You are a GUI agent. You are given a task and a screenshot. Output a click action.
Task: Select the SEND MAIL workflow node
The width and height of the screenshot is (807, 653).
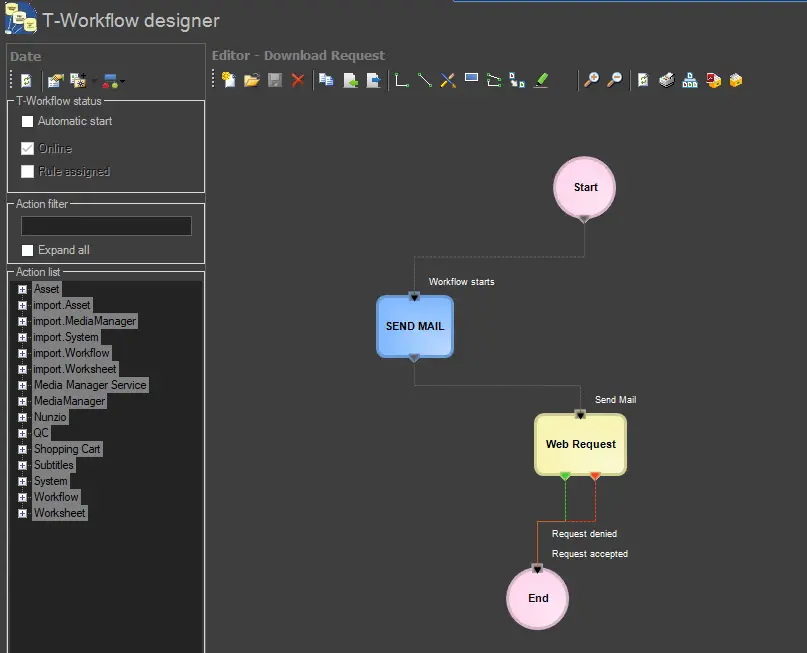tap(415, 326)
